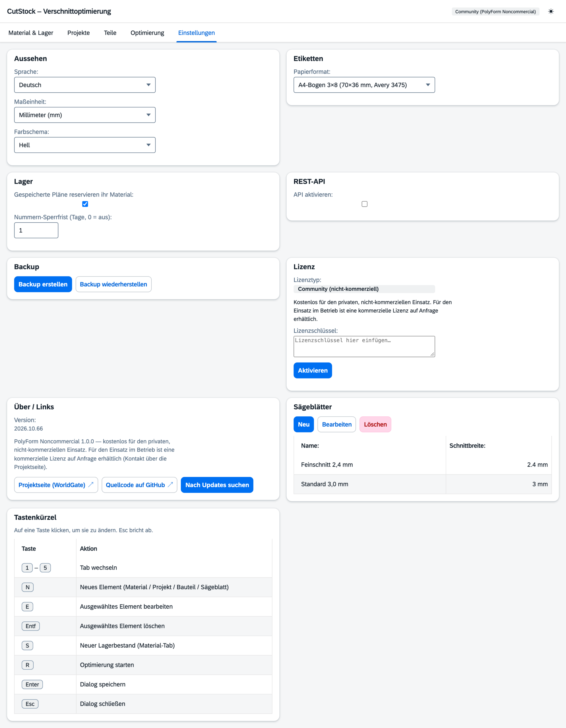Open the Papierformat dropdown for Etiketten
This screenshot has height=728, width=566.
click(364, 85)
